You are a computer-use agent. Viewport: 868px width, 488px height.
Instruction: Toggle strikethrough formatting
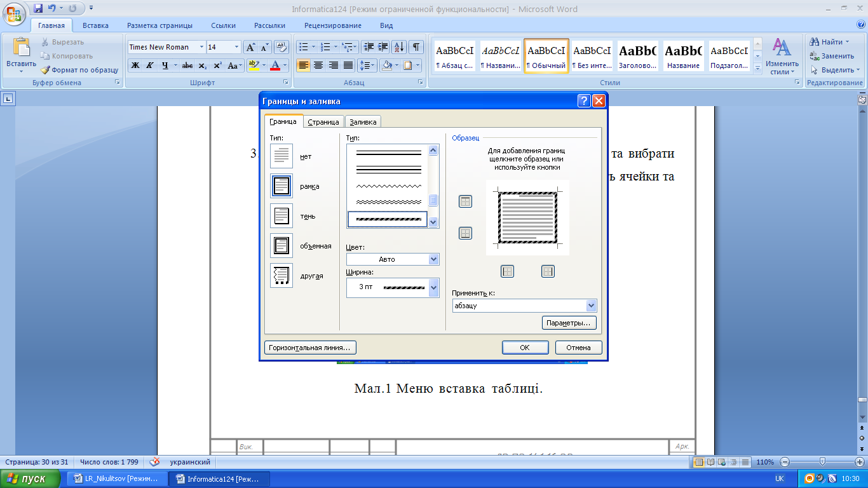(x=187, y=65)
